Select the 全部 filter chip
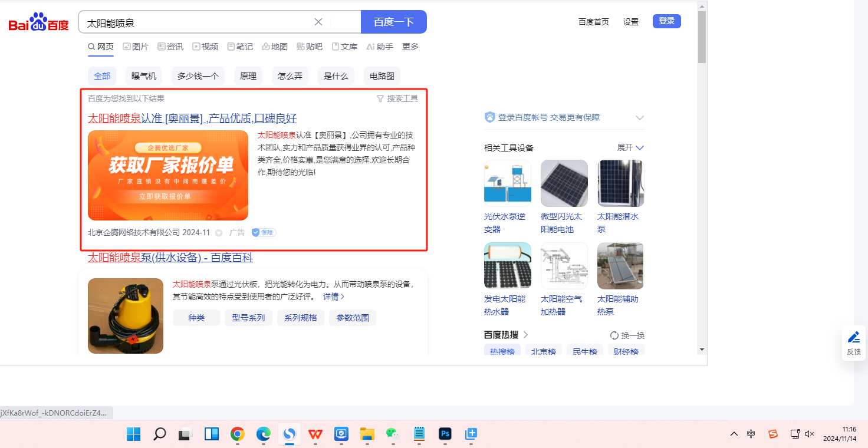This screenshot has height=448, width=868. [102, 76]
